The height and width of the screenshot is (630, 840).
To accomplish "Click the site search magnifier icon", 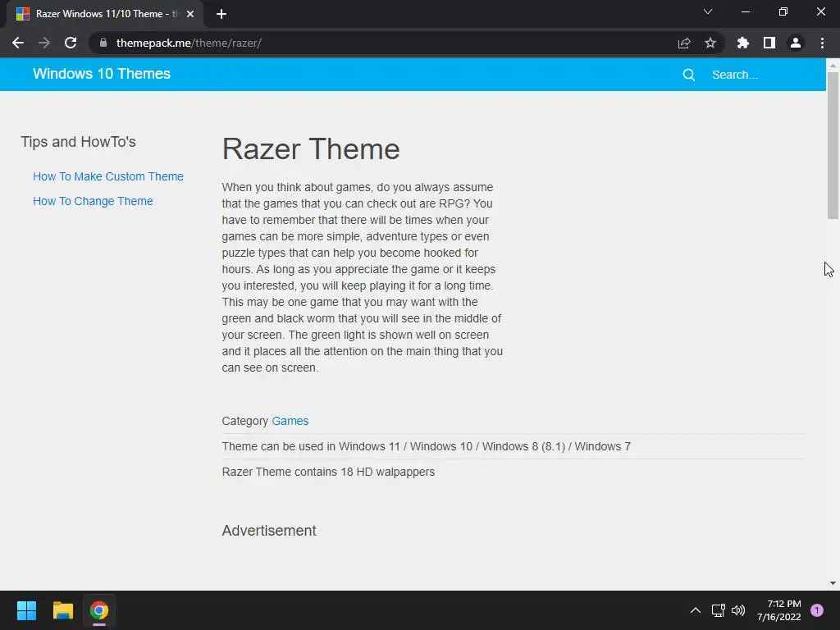I will (689, 75).
